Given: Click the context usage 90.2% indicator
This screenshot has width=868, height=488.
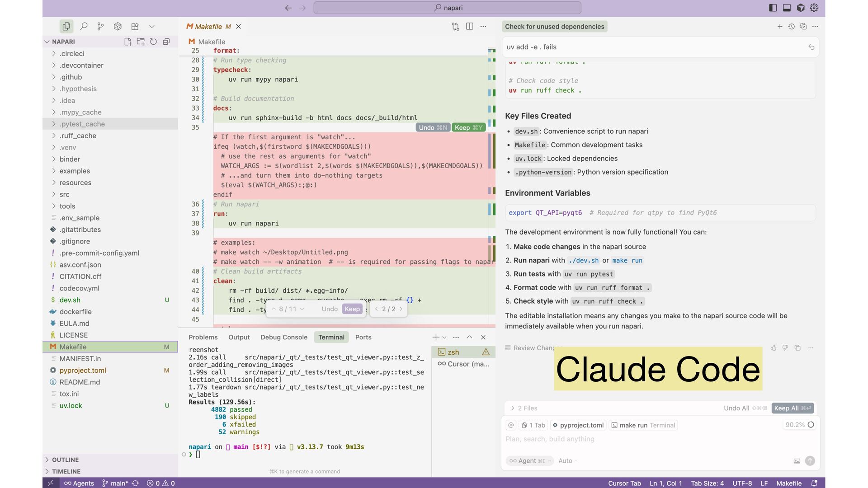Looking at the screenshot, I should [x=799, y=425].
